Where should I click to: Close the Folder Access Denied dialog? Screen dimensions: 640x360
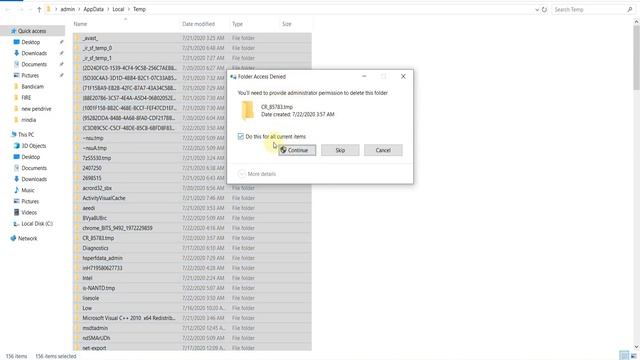click(x=403, y=76)
